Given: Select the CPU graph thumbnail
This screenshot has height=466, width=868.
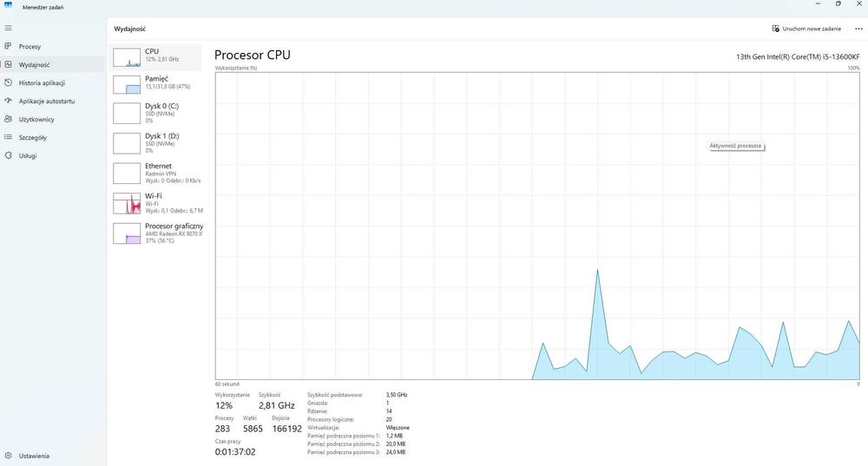Looking at the screenshot, I should click(127, 57).
